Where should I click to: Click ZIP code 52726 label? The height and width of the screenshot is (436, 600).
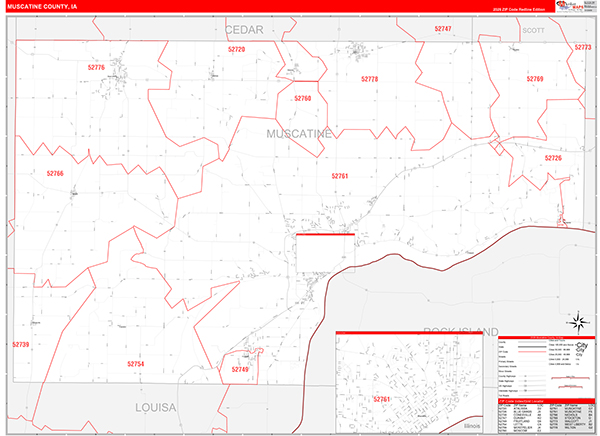coord(553,158)
